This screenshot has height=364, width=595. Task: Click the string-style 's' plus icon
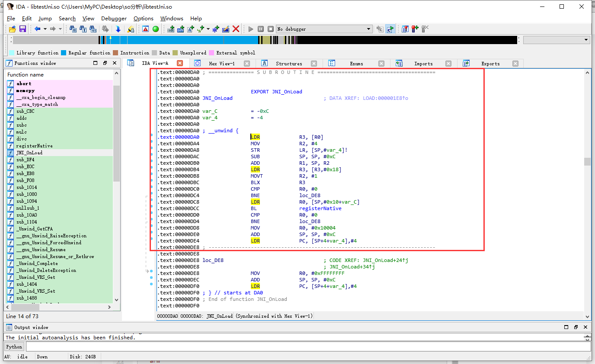(x=201, y=29)
